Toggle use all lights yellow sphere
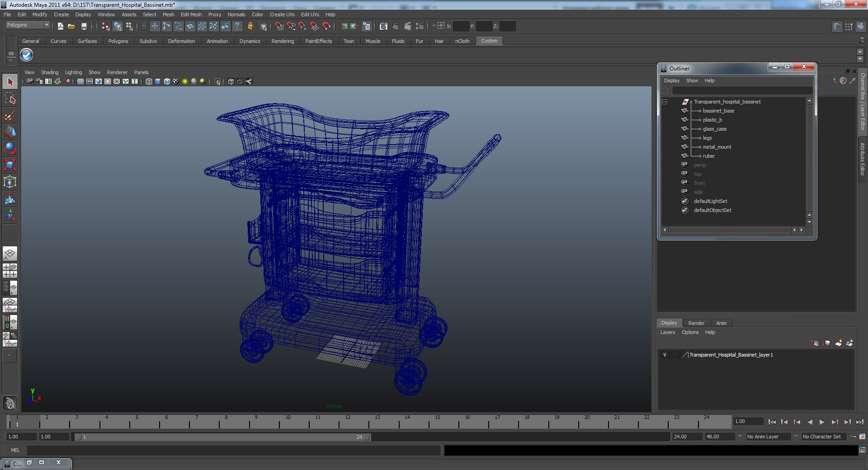The image size is (868, 470). pyautogui.click(x=185, y=82)
